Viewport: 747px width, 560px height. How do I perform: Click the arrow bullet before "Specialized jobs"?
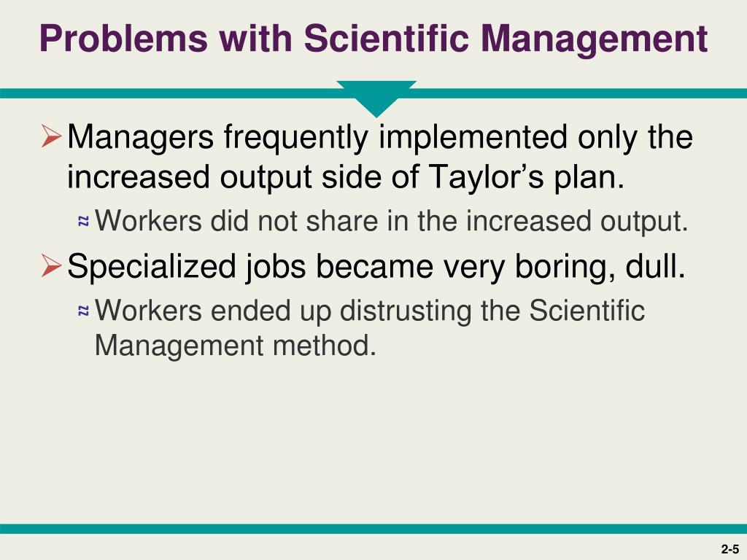(52, 265)
